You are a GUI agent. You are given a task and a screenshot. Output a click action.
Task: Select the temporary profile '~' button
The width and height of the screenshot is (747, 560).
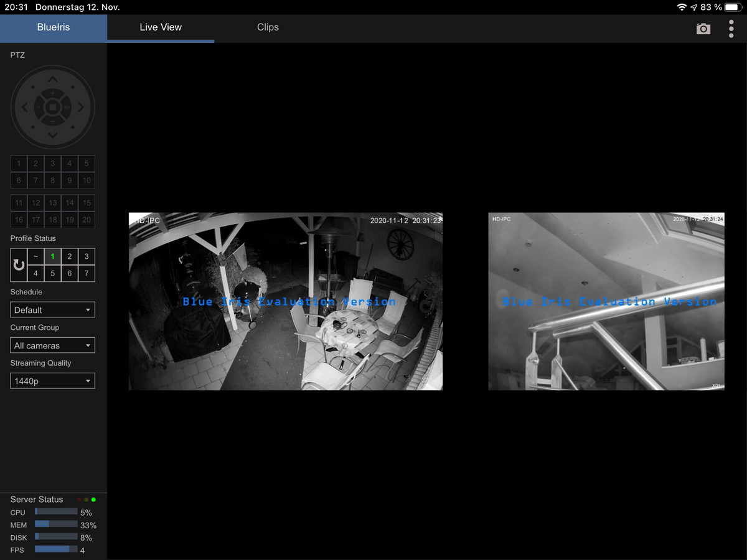tap(36, 256)
